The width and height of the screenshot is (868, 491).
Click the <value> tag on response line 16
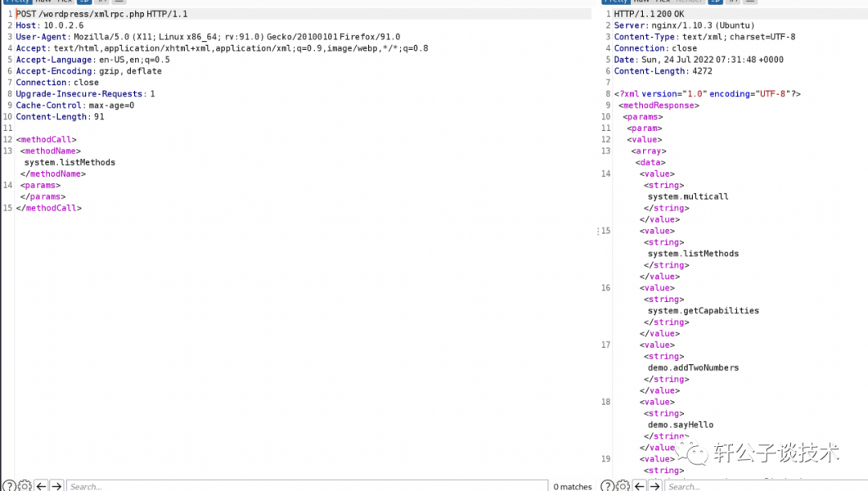pyautogui.click(x=657, y=288)
